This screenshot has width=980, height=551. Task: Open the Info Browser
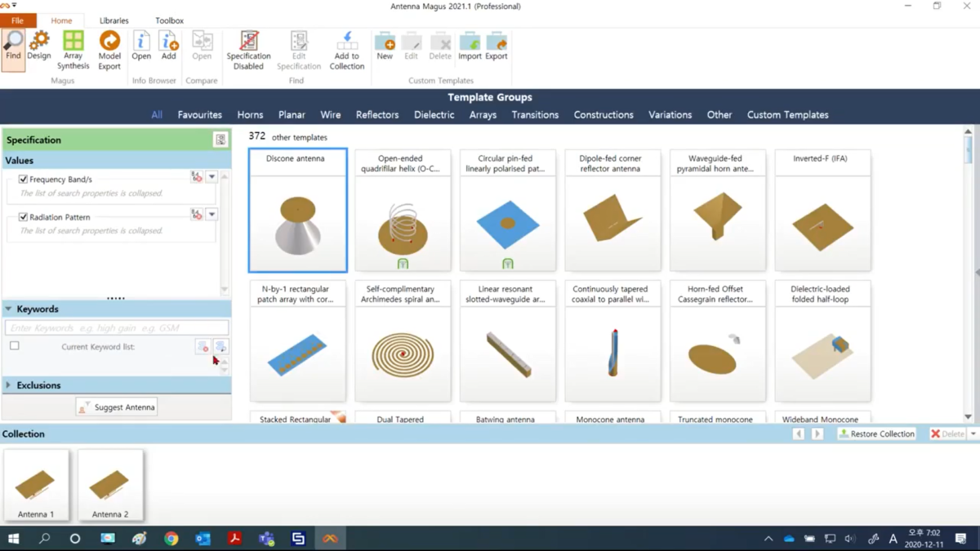[x=141, y=46]
